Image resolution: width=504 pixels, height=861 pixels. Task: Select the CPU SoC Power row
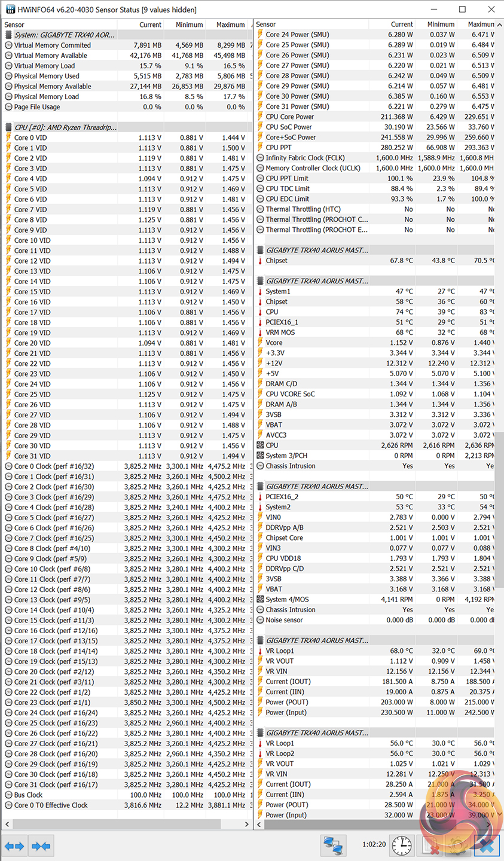point(375,127)
